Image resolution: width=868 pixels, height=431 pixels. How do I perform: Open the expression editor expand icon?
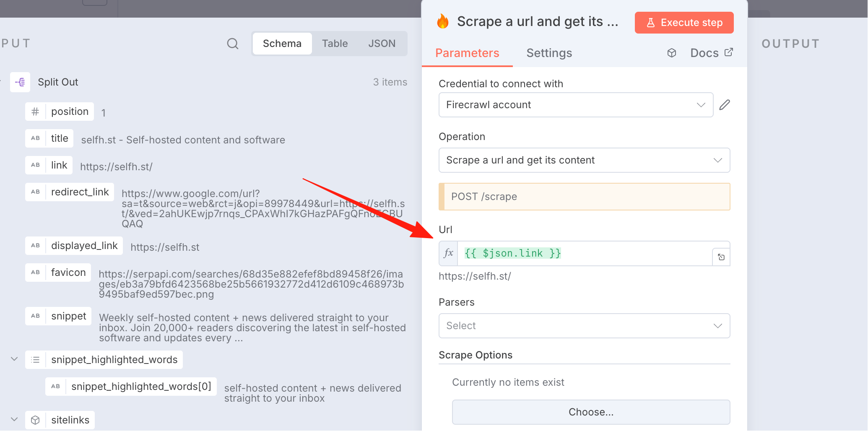point(721,257)
